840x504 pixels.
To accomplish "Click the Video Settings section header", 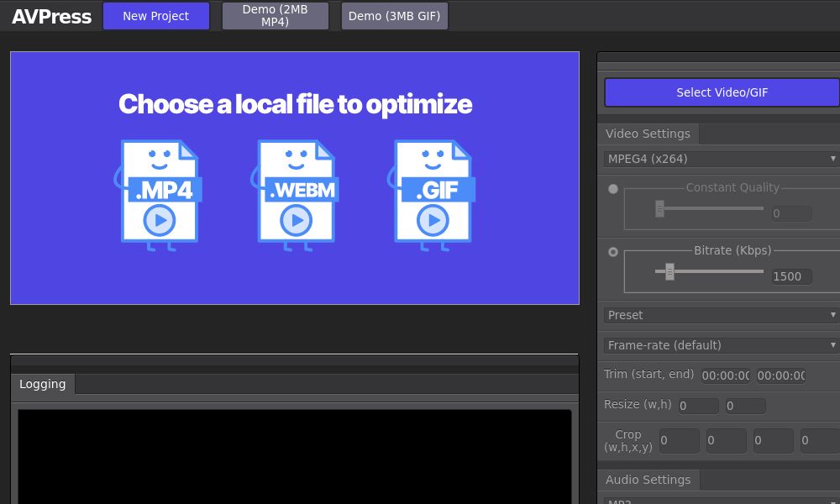I will pos(648,134).
